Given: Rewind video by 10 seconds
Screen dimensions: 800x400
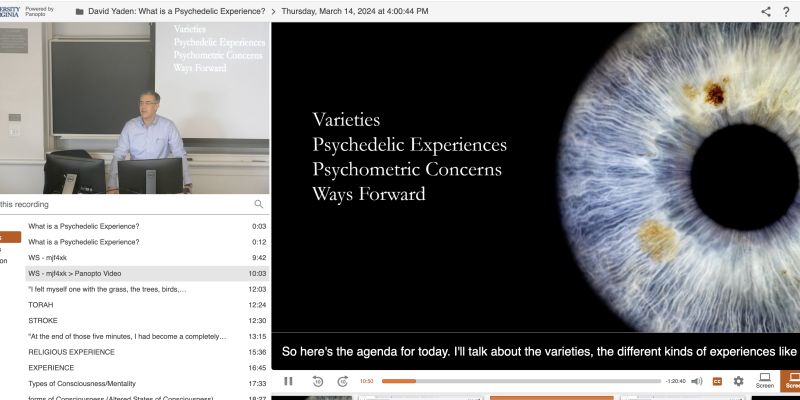Looking at the screenshot, I should [x=317, y=381].
